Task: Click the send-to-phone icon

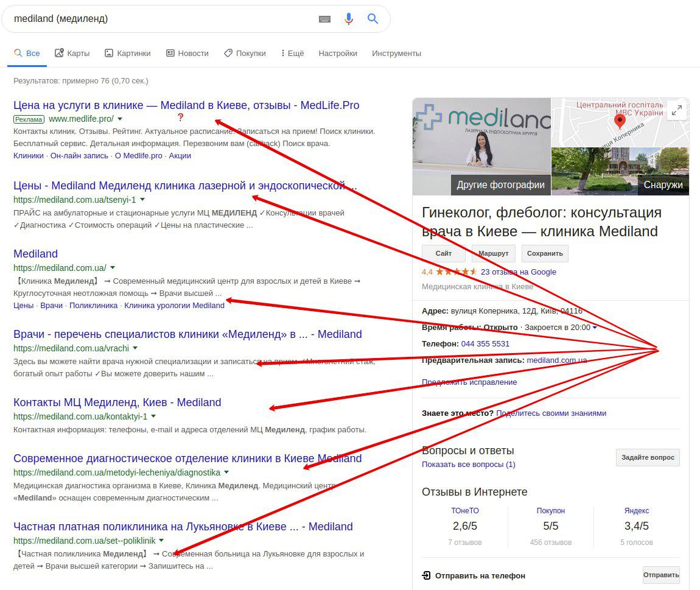Action: click(x=426, y=575)
